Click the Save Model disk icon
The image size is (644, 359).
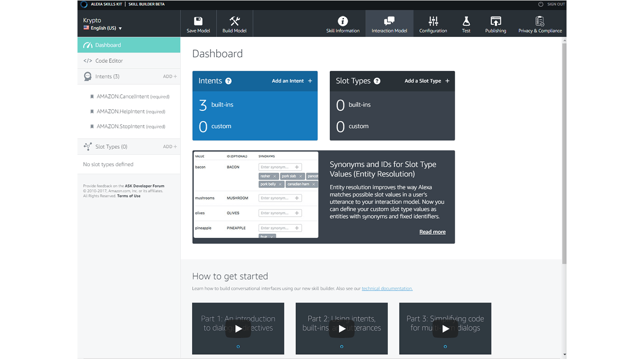click(x=198, y=21)
